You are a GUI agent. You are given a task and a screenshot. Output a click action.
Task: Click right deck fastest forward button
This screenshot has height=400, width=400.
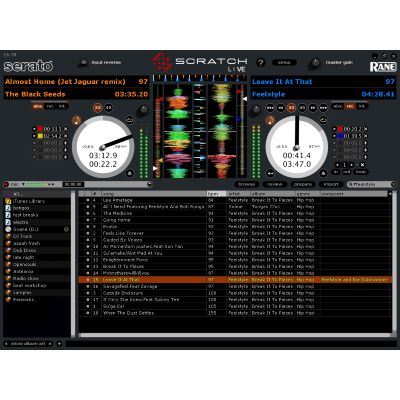(323, 108)
